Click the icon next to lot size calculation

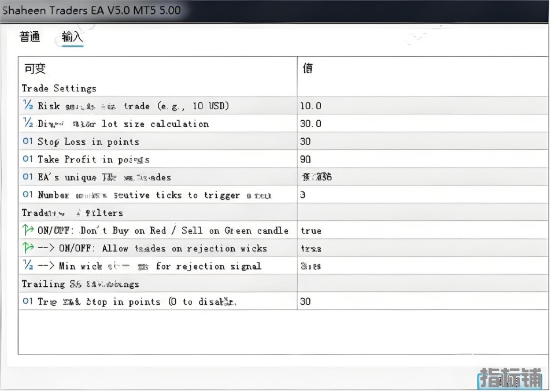tap(28, 124)
